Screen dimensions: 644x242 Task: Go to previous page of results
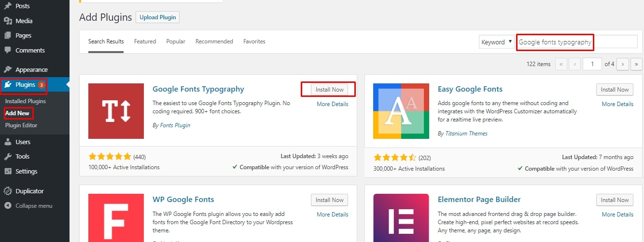(574, 64)
